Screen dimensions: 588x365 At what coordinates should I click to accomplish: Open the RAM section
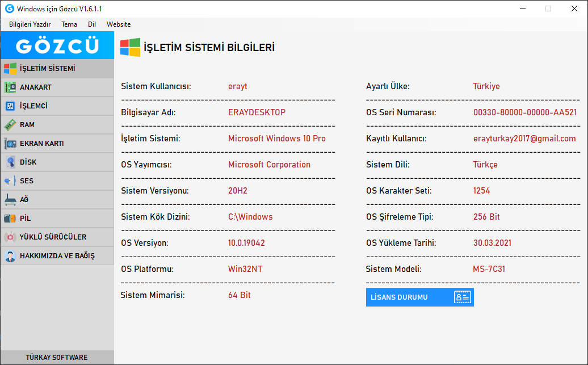coord(57,124)
